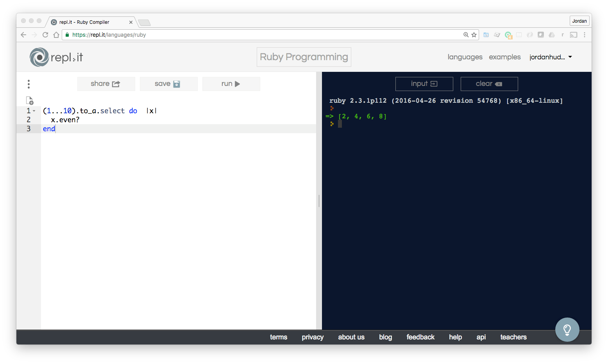Click the browser home icon
The image size is (608, 364).
[56, 35]
